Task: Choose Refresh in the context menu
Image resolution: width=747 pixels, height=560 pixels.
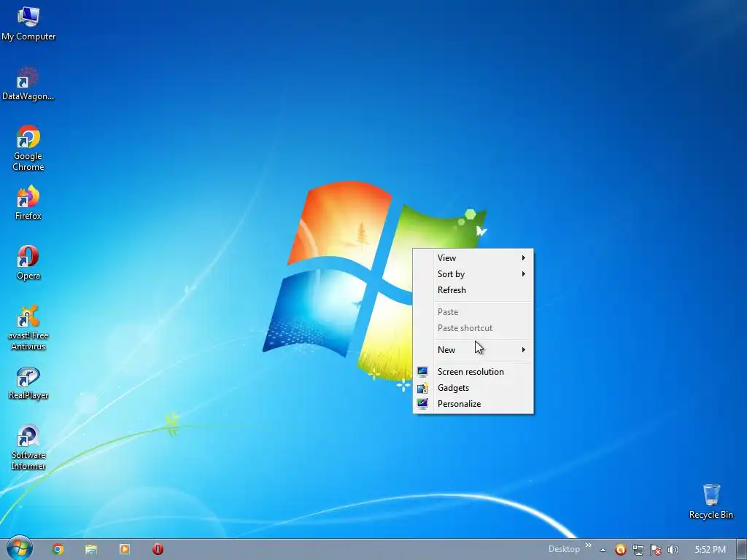Action: [473, 290]
